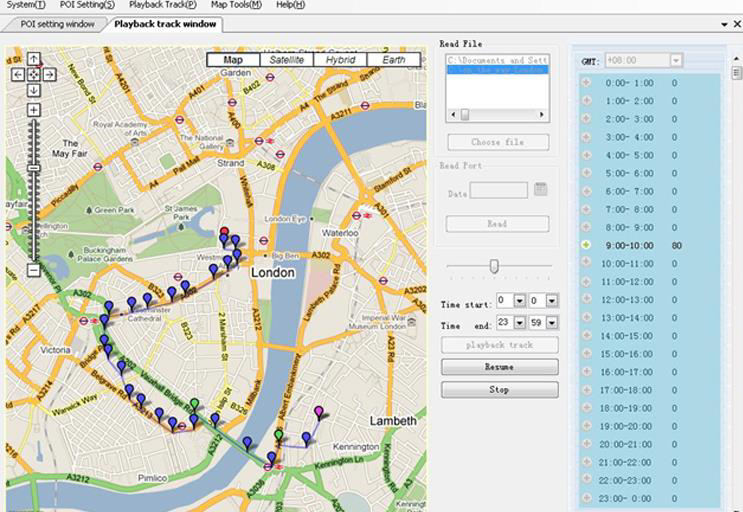Viewport: 743px width, 512px height.
Task: Click the green marker near Kennington Ln
Action: (x=279, y=436)
